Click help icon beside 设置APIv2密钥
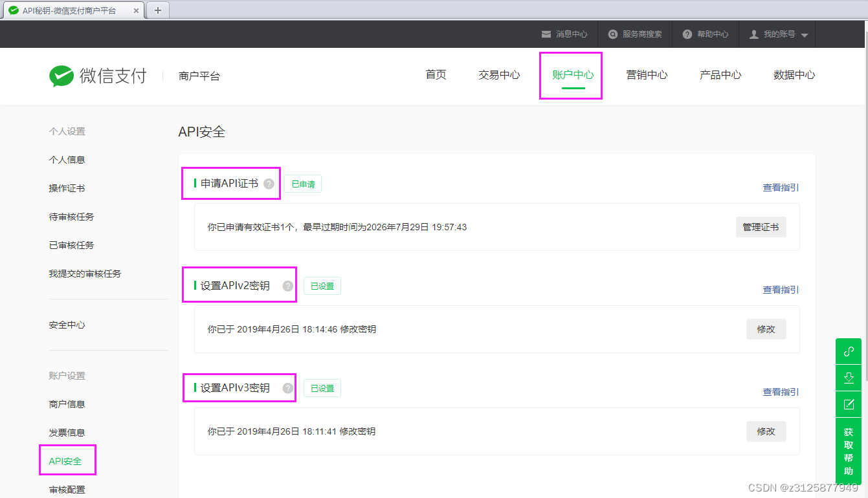 288,286
